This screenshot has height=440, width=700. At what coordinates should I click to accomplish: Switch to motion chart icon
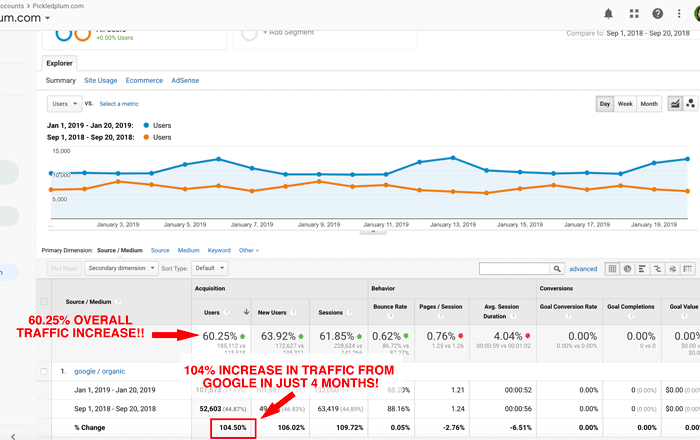pyautogui.click(x=690, y=104)
